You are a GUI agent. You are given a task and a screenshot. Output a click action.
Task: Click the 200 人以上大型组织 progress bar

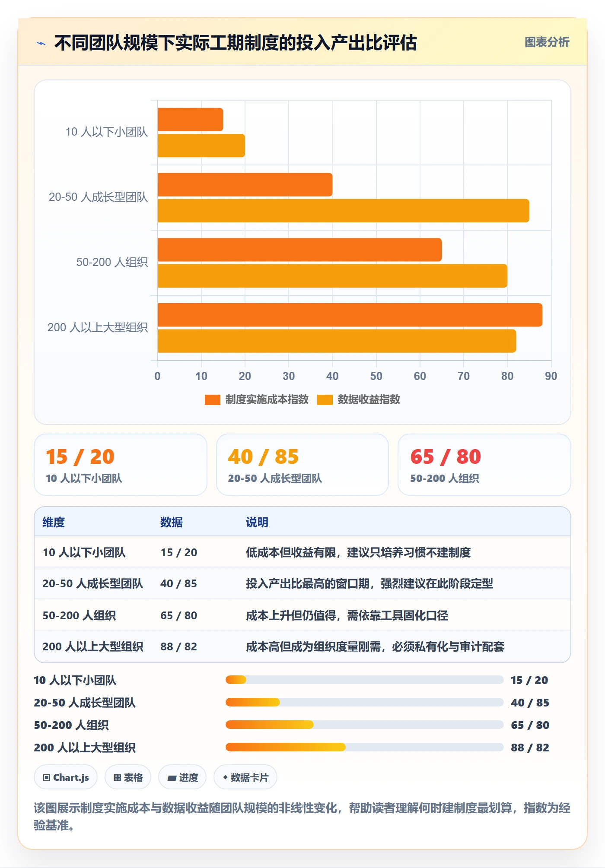tap(364, 747)
